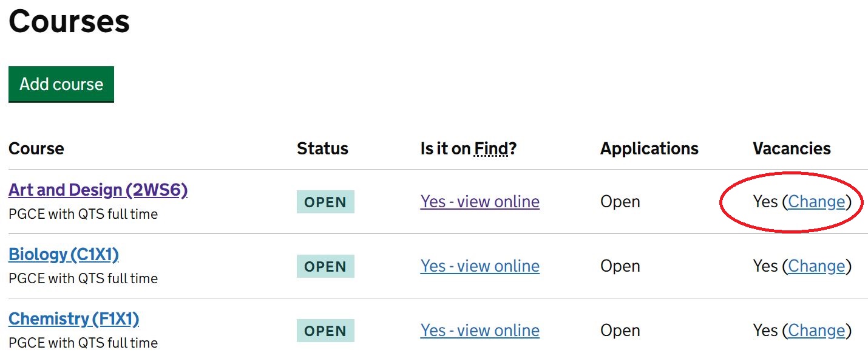The image size is (868, 361).
Task: Click the Add course button
Action: coord(61,84)
